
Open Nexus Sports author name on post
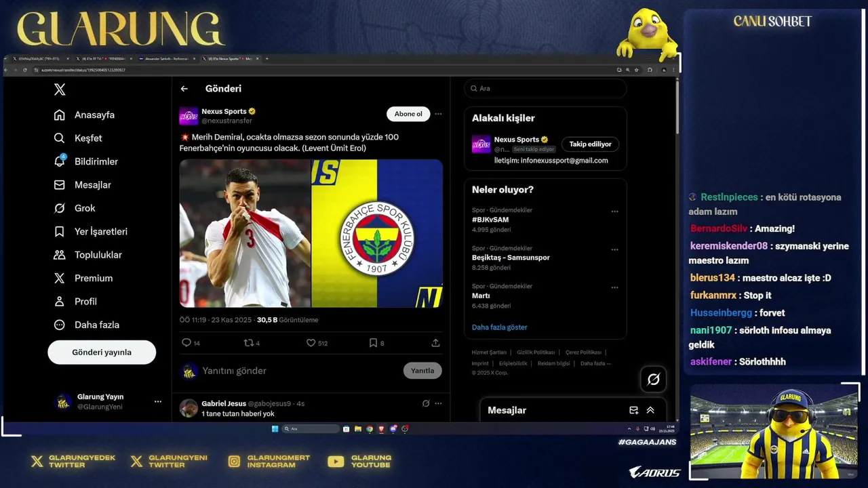(224, 111)
